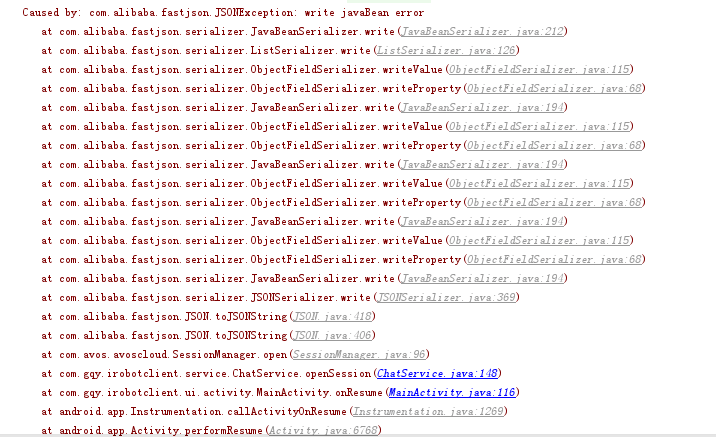Click first ObjectFieldSerializer.java:115 link
Screen dimensions: 716x437
[539, 69]
